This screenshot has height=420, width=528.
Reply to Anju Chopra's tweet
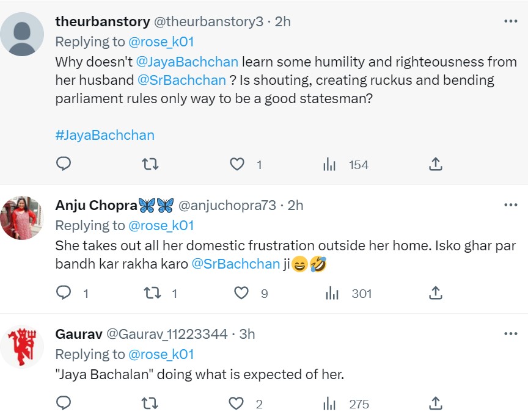(64, 293)
